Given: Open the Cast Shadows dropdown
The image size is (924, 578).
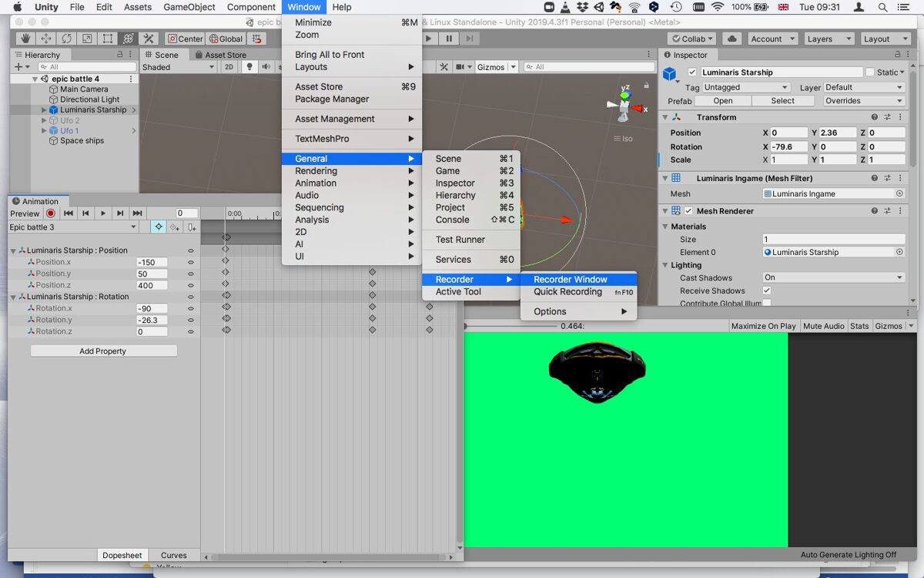Looking at the screenshot, I should click(x=833, y=277).
